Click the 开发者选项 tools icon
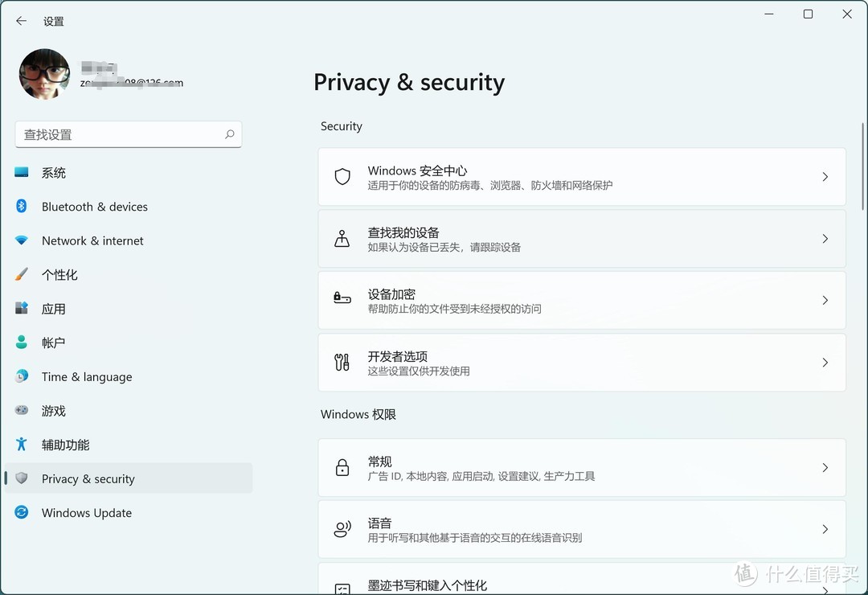Screen dimensions: 868x595 (342, 363)
